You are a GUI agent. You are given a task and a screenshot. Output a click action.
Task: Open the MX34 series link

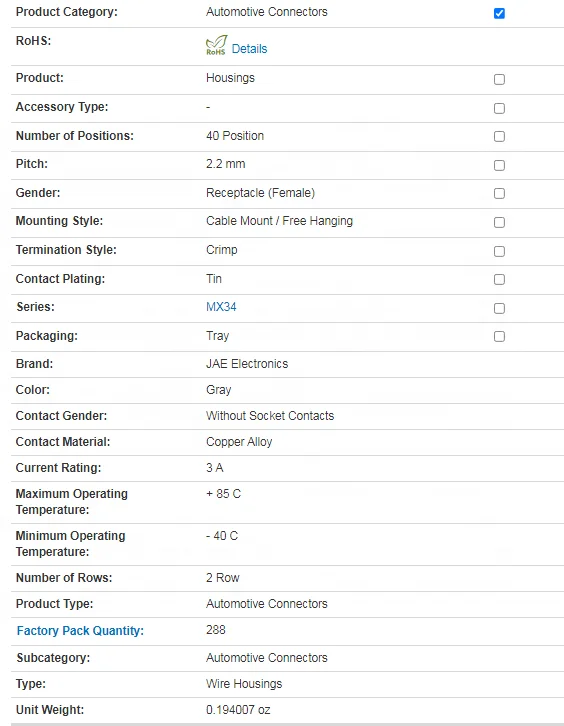pos(221,307)
